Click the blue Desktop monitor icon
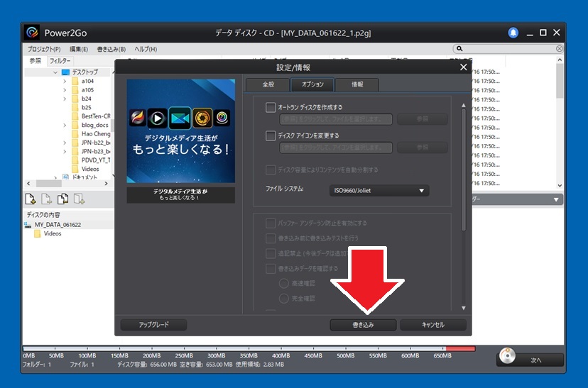This screenshot has width=588, height=388. pos(65,72)
